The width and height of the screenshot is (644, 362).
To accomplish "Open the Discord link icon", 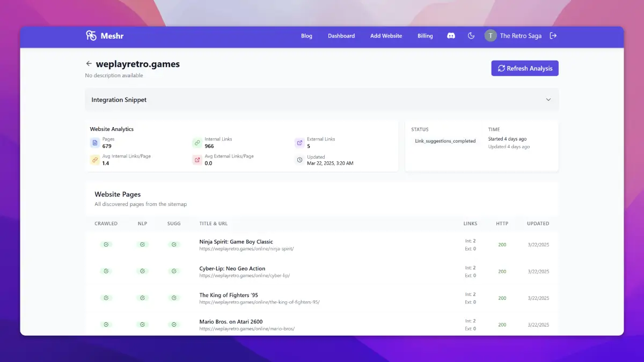I will (x=451, y=36).
